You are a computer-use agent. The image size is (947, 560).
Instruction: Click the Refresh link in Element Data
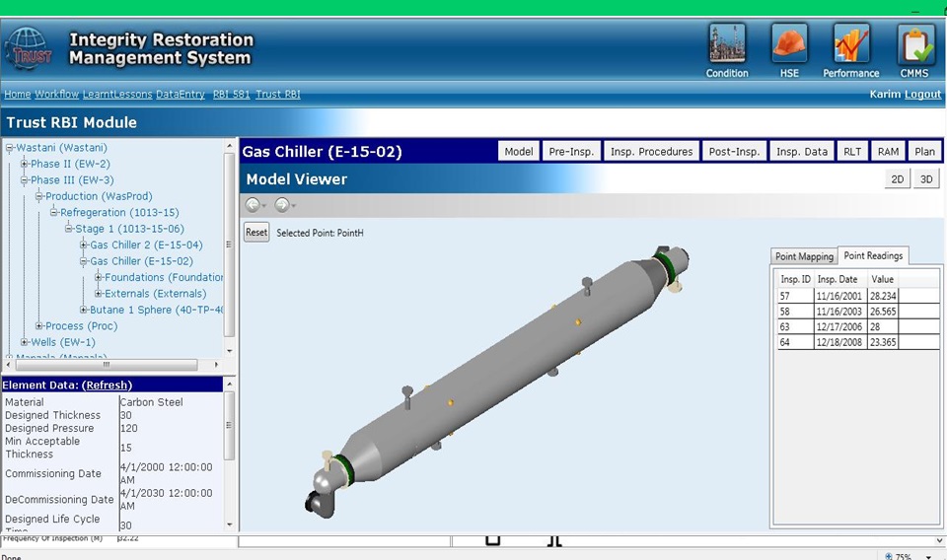[x=107, y=385]
